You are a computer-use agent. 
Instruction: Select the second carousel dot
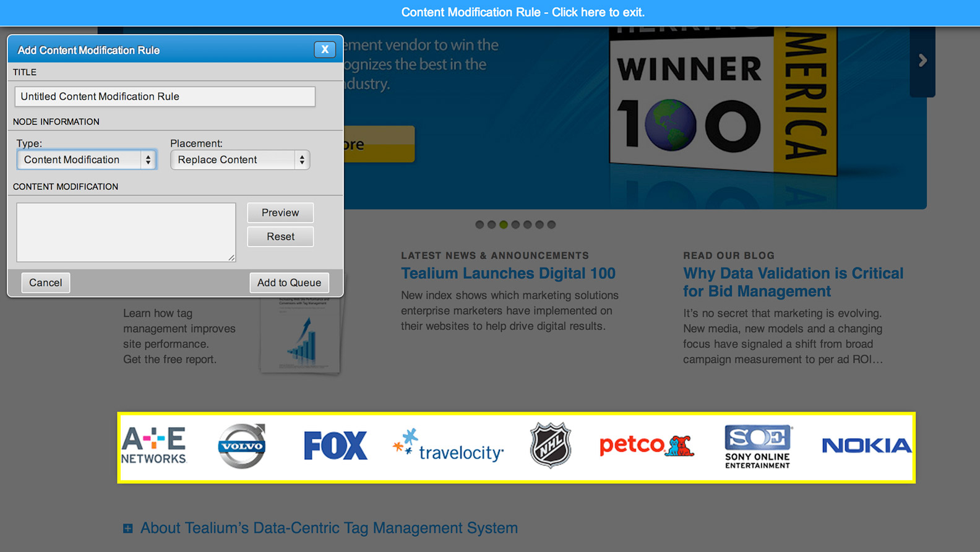[x=491, y=224]
